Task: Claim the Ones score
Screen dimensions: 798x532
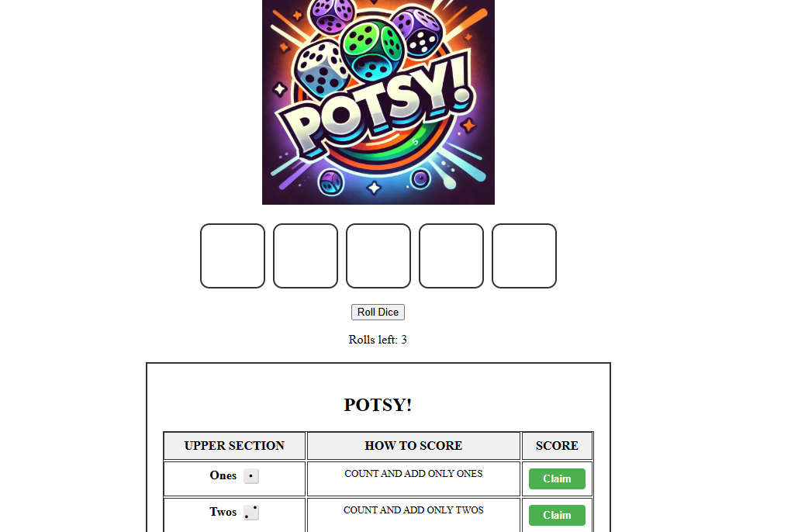Action: tap(557, 478)
